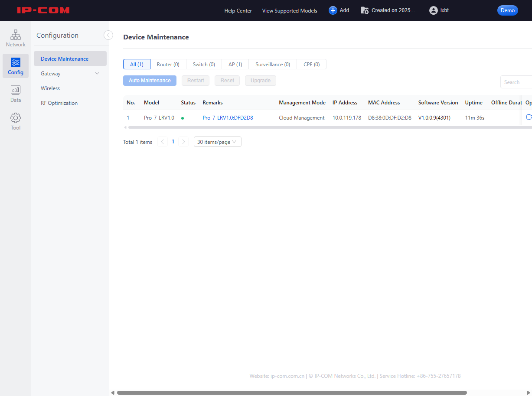Click MAC address D8:38:0D:DF:D2:D8 cell
The width and height of the screenshot is (532, 396).
point(390,118)
